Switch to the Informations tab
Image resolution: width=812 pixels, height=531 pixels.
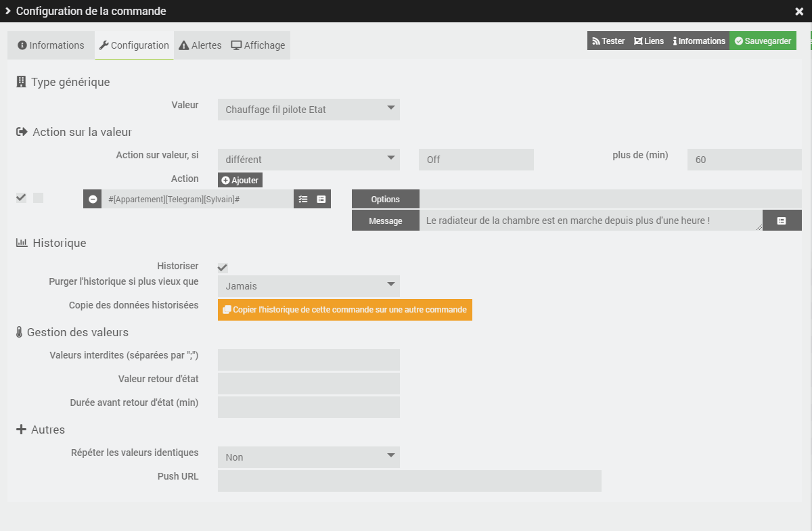(x=51, y=45)
